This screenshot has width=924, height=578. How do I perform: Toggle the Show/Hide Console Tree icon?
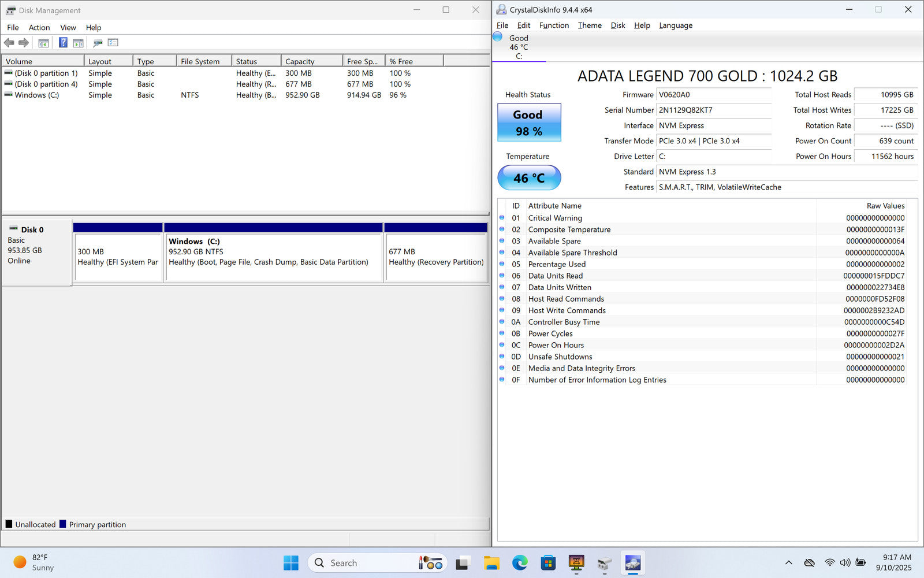[x=43, y=43]
